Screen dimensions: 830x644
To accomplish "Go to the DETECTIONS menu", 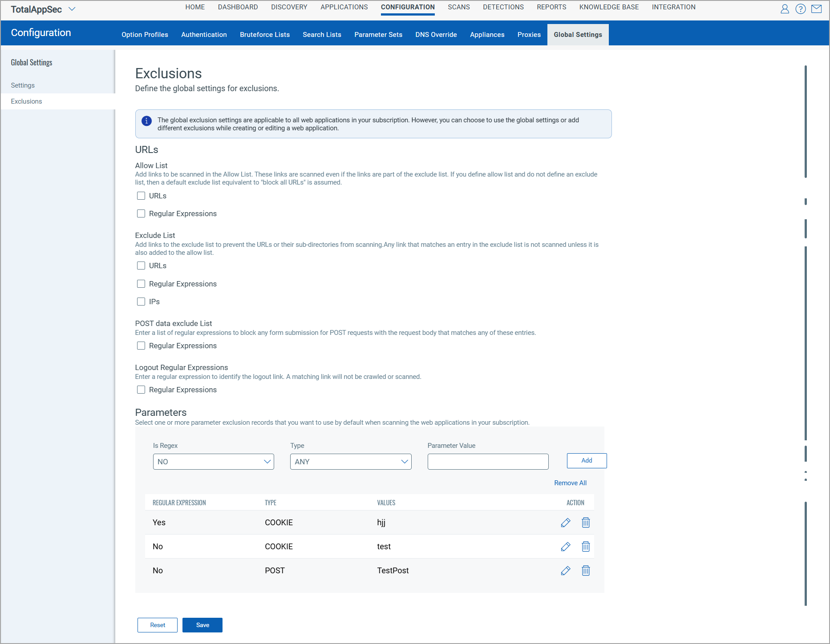I will [x=503, y=7].
